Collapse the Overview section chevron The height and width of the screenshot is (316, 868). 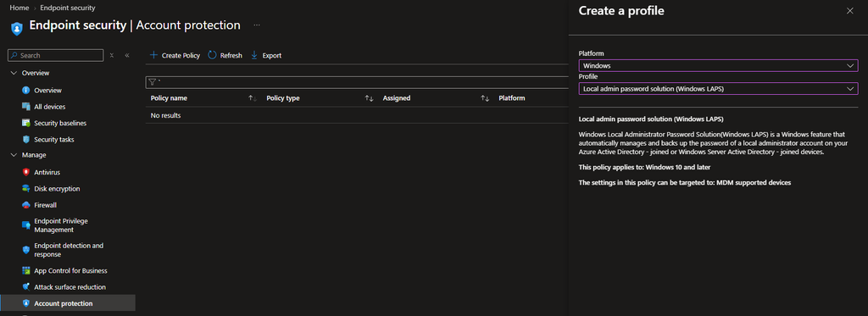(14, 73)
